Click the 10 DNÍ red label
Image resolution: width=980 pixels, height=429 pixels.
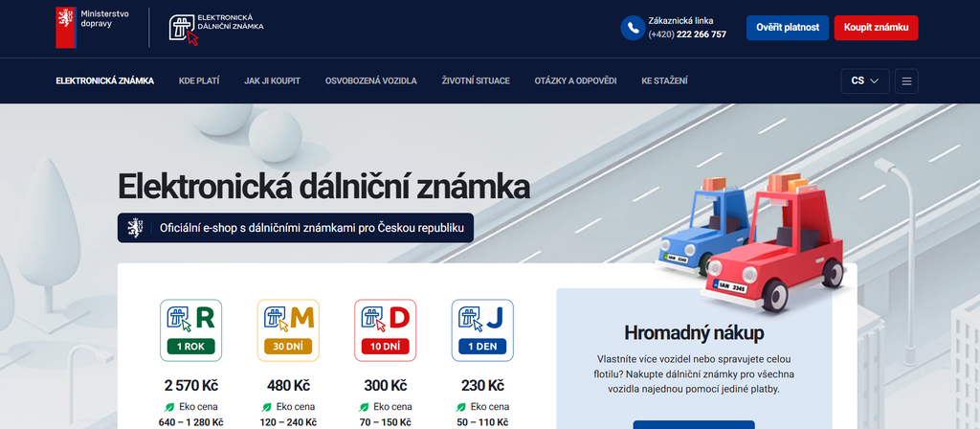point(385,347)
